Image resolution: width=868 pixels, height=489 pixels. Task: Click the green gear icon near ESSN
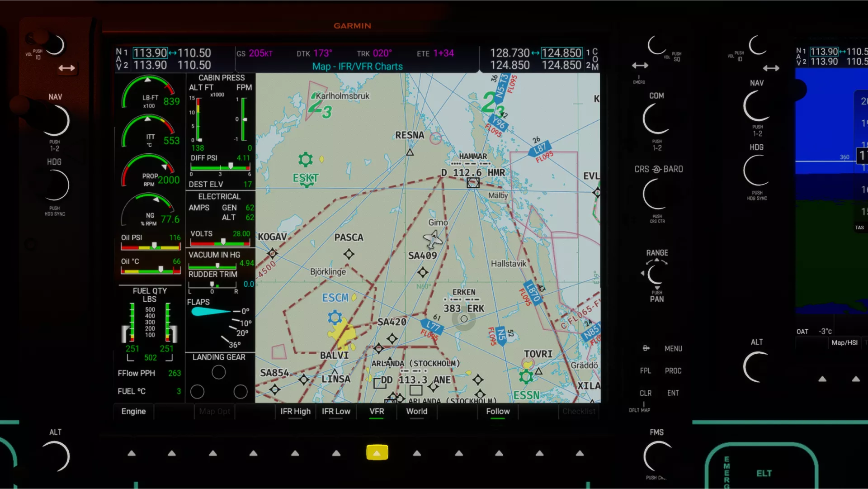click(x=525, y=375)
